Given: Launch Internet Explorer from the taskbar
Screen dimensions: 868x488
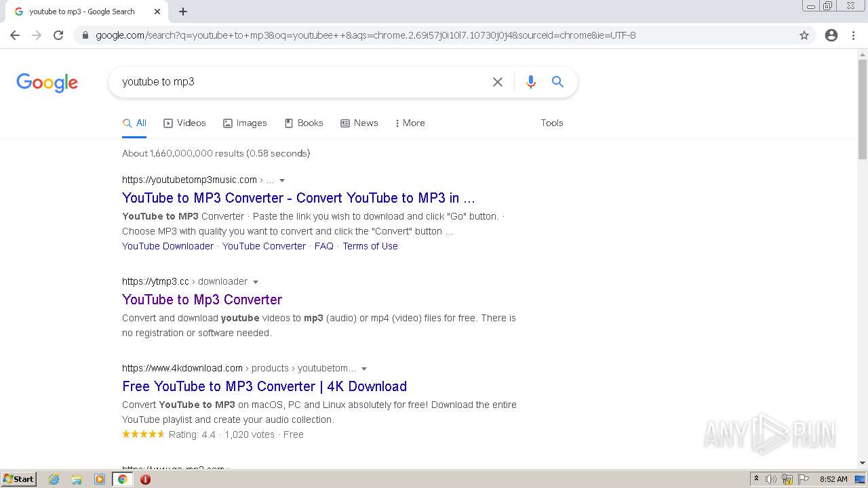Looking at the screenshot, I should click(x=54, y=479).
